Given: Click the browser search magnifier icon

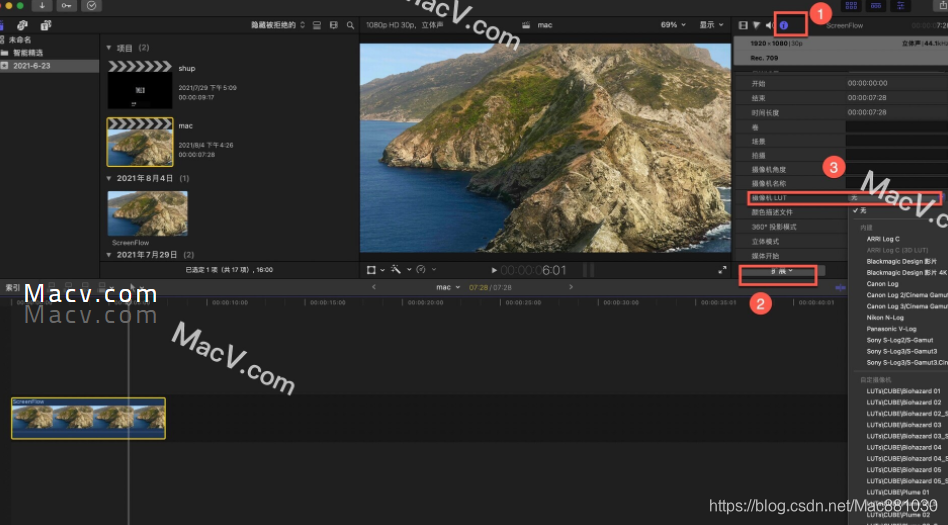Looking at the screenshot, I should click(351, 25).
